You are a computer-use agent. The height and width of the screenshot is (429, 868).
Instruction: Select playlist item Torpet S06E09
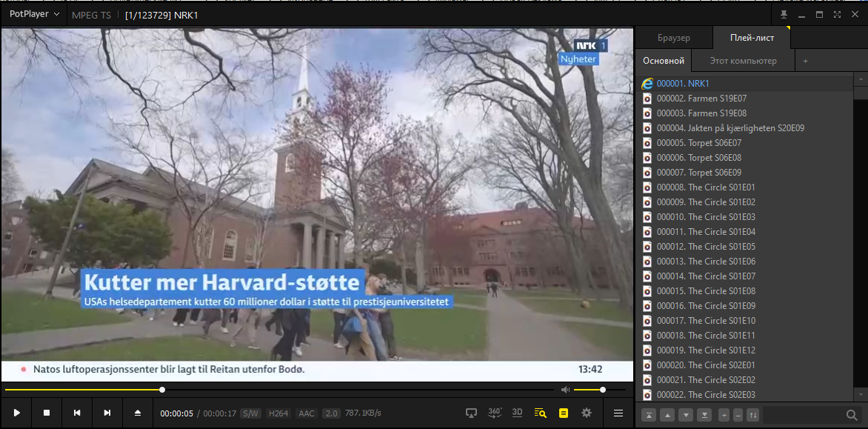click(744, 172)
